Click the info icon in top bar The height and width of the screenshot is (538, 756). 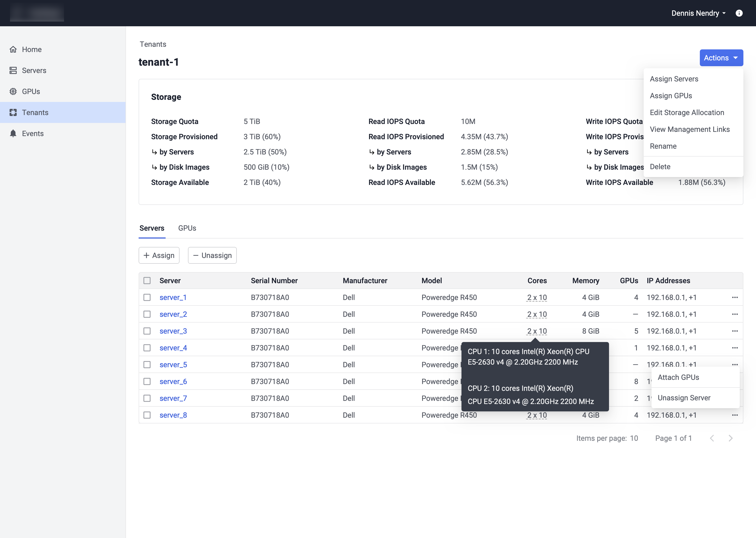coord(739,13)
